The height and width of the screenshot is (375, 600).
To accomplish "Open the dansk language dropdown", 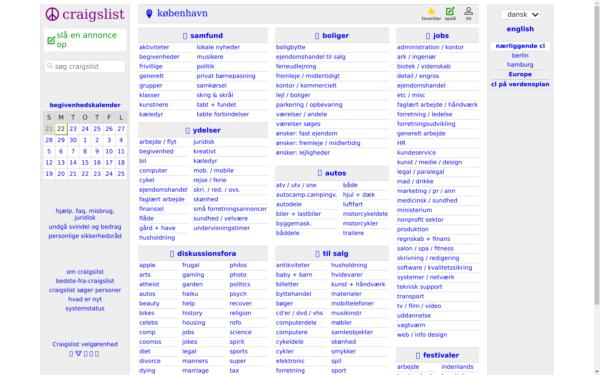I will click(x=520, y=15).
